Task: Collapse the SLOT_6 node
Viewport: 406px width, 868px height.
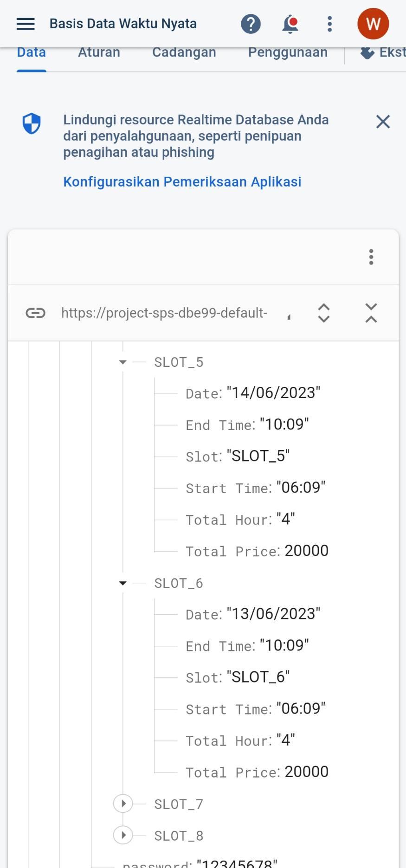Action: pos(123,583)
